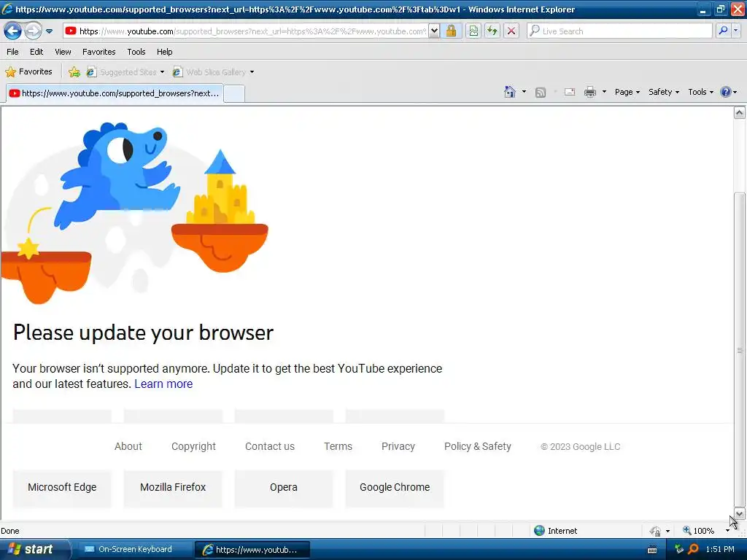Click the vertical scrollbar thumb
This screenshot has width=747, height=560.
[739, 349]
